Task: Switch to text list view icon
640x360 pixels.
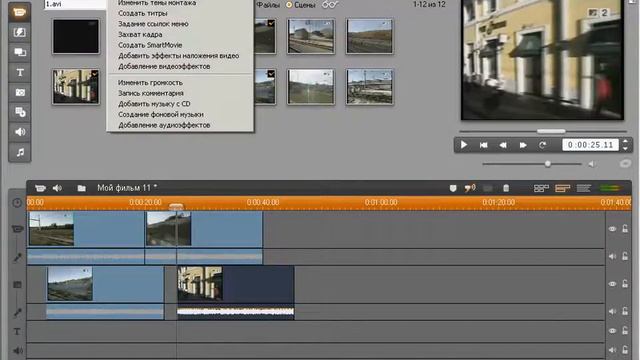Action: (584, 188)
